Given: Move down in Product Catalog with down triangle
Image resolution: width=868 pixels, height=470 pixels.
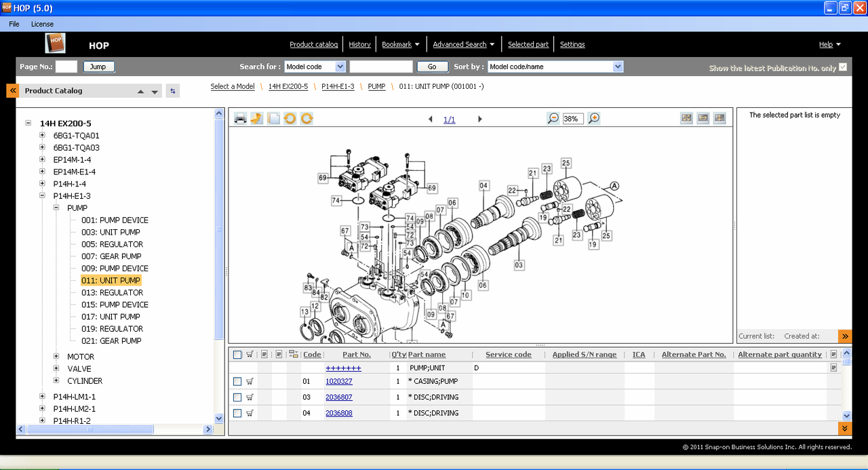Looking at the screenshot, I should (x=155, y=92).
